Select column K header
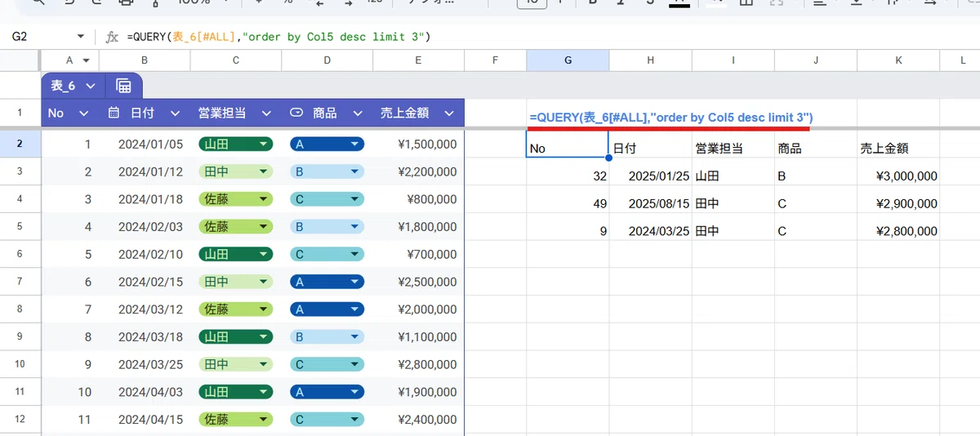This screenshot has height=436, width=980. pyautogui.click(x=898, y=60)
